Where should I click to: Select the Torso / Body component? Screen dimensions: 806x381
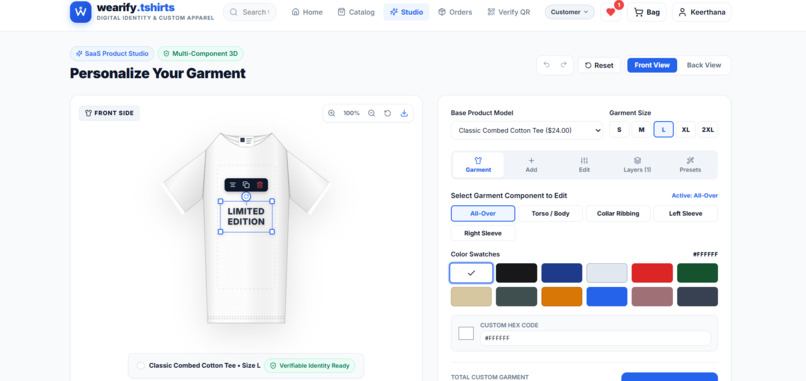551,213
